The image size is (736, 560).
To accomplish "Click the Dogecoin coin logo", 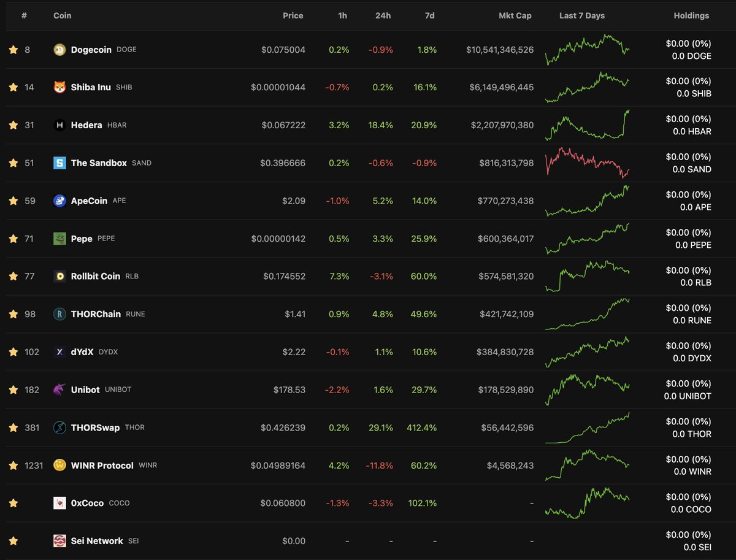I will tap(59, 50).
